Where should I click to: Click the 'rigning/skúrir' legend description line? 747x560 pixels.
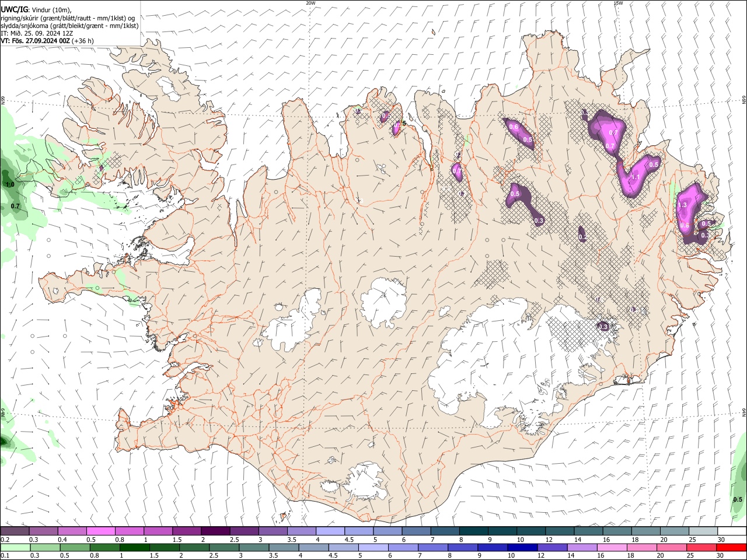[x=68, y=17]
